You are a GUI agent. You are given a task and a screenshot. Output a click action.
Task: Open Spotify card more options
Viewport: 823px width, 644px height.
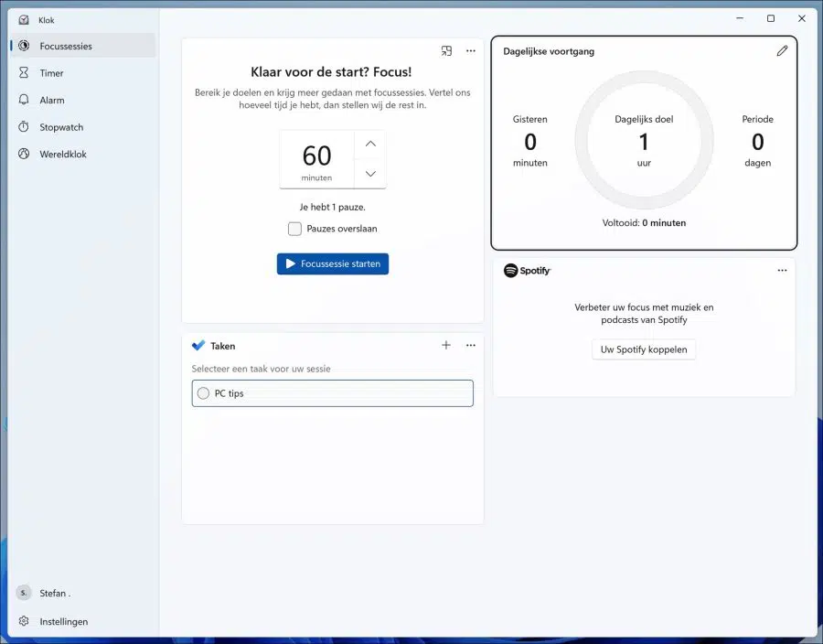pyautogui.click(x=782, y=270)
